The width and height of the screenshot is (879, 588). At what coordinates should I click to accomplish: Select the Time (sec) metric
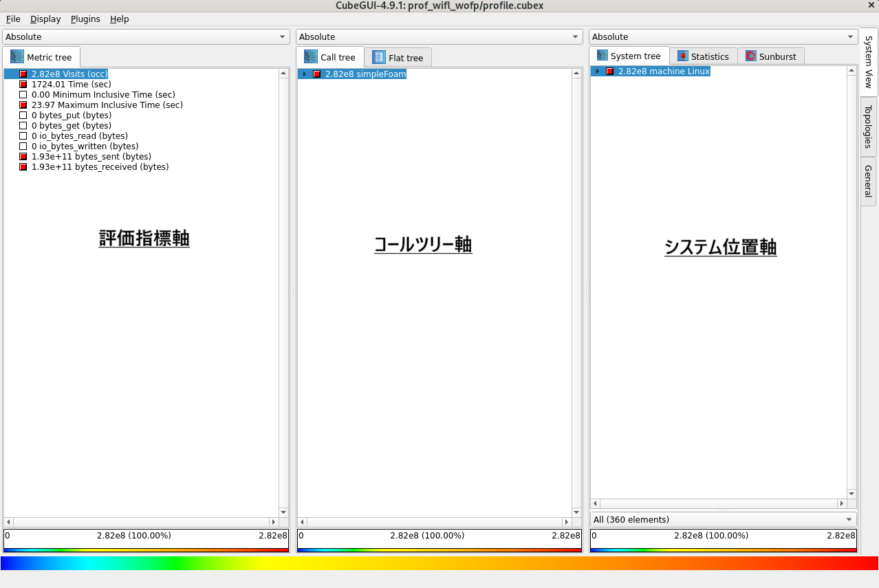click(71, 85)
